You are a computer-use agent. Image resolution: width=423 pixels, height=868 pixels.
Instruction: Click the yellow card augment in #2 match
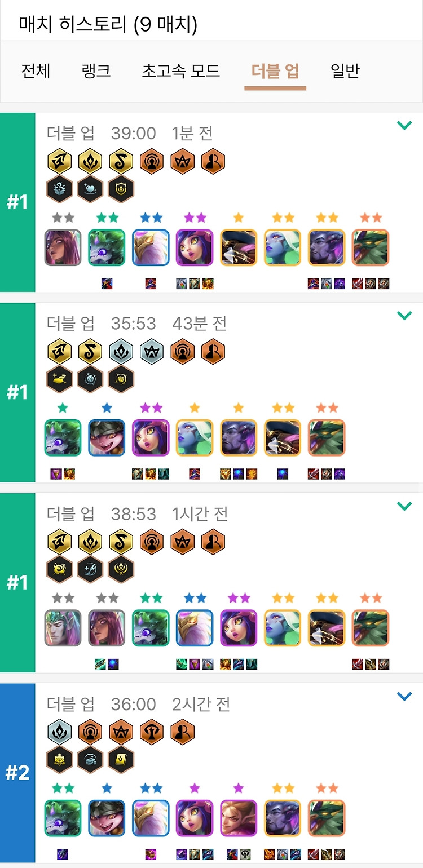click(x=121, y=760)
